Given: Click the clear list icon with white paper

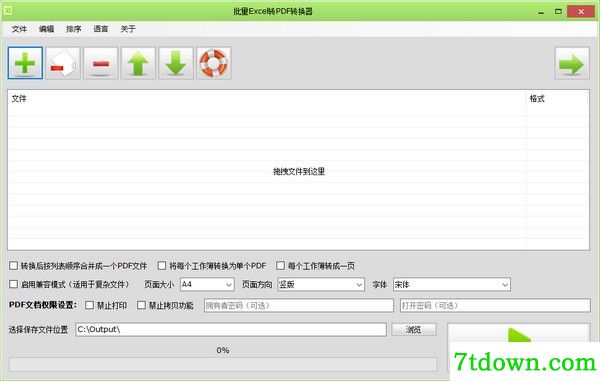Looking at the screenshot, I should (63, 63).
